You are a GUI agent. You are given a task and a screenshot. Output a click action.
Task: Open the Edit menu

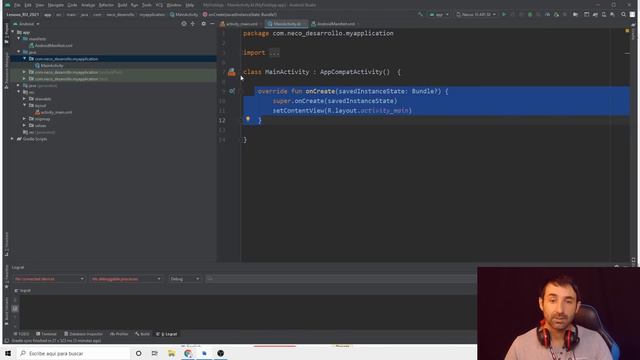pyautogui.click(x=28, y=5)
